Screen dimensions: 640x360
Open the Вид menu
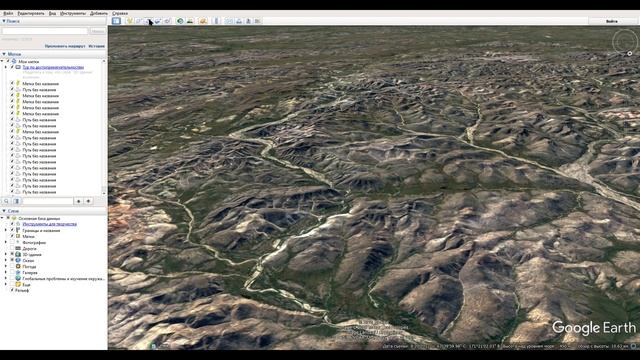click(52, 13)
